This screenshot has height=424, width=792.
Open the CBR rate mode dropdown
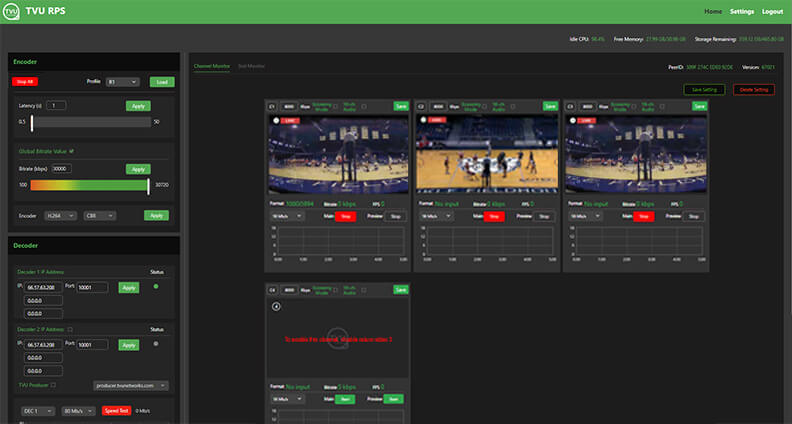click(x=100, y=216)
